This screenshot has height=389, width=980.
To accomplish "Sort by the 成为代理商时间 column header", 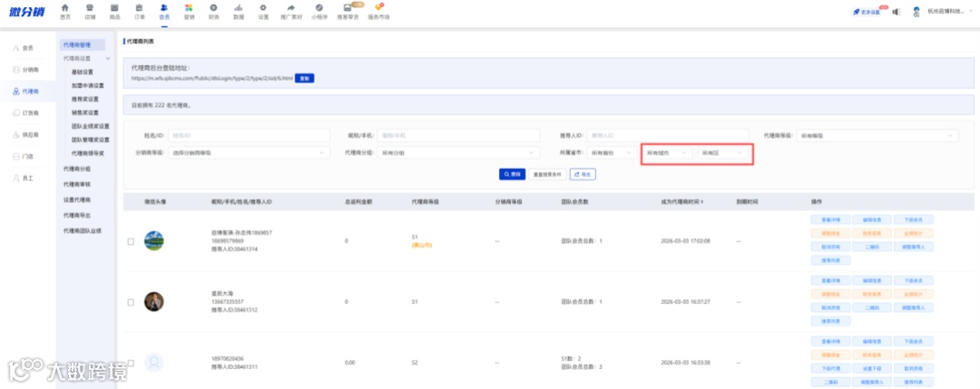I will pyautogui.click(x=681, y=202).
